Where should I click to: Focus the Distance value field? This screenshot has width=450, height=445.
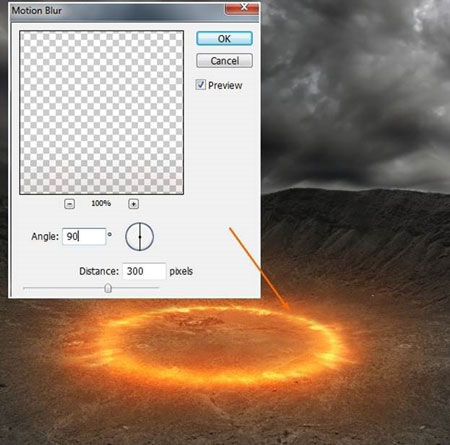[144, 271]
